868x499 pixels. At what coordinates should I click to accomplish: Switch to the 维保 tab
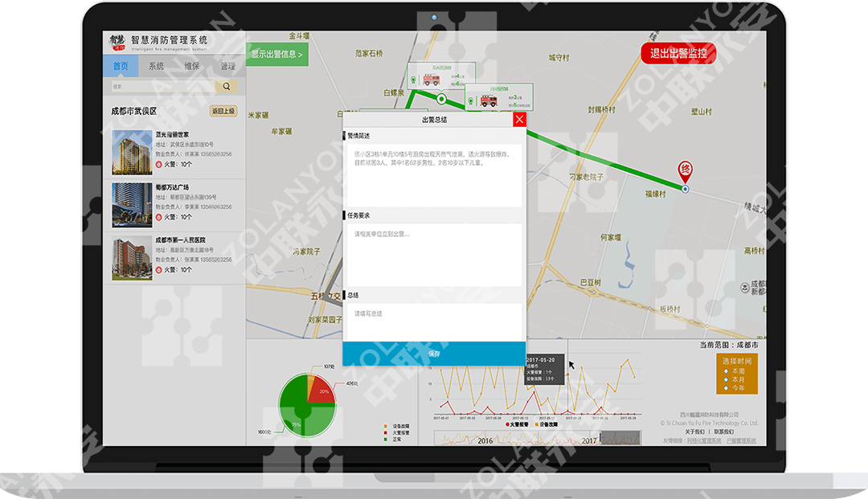point(192,66)
